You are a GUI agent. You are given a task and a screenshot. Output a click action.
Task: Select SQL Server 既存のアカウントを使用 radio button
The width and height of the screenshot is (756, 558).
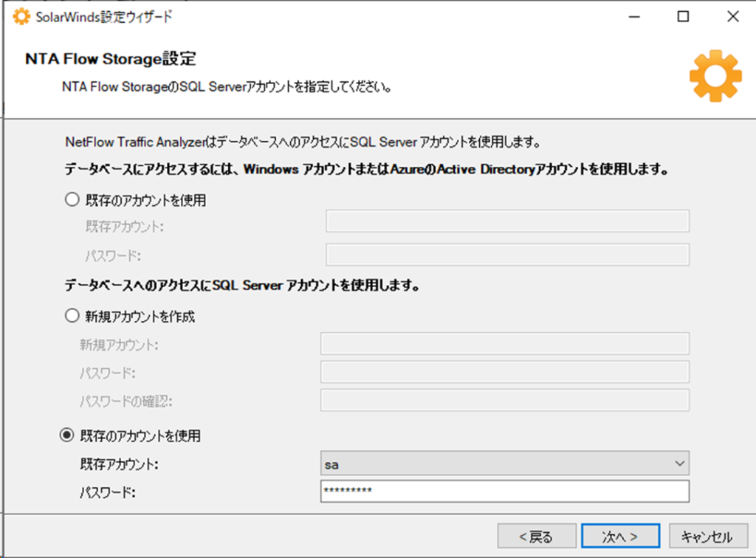point(67,435)
